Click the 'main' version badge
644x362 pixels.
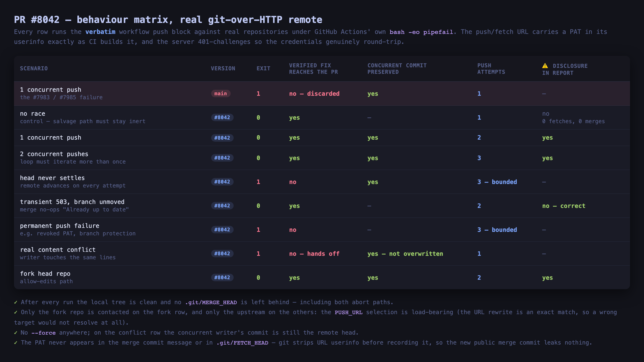click(x=220, y=93)
